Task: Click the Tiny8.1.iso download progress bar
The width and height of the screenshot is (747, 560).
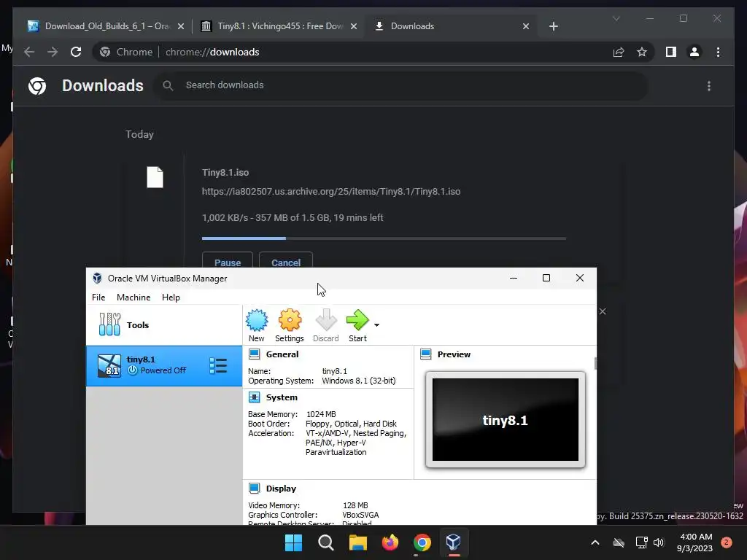Action: point(384,238)
